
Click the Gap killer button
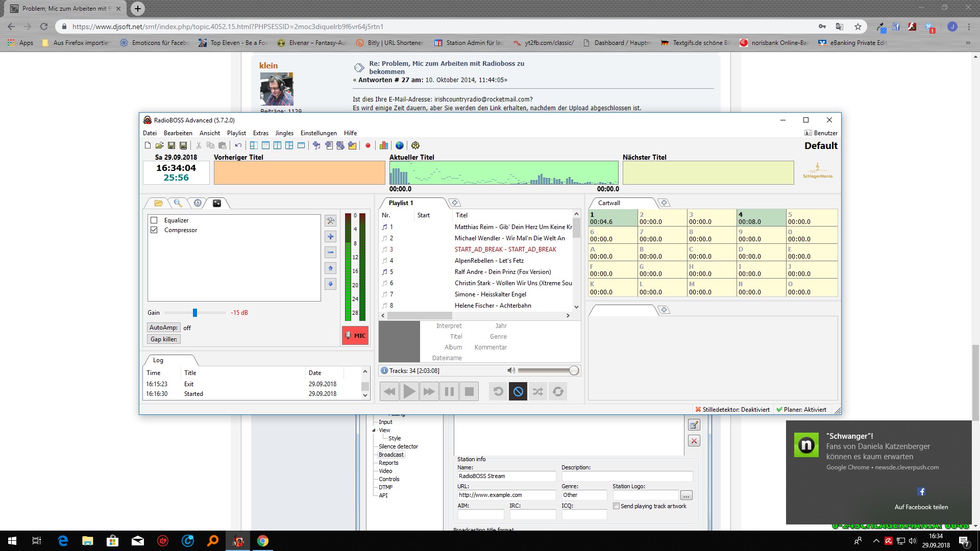point(163,339)
